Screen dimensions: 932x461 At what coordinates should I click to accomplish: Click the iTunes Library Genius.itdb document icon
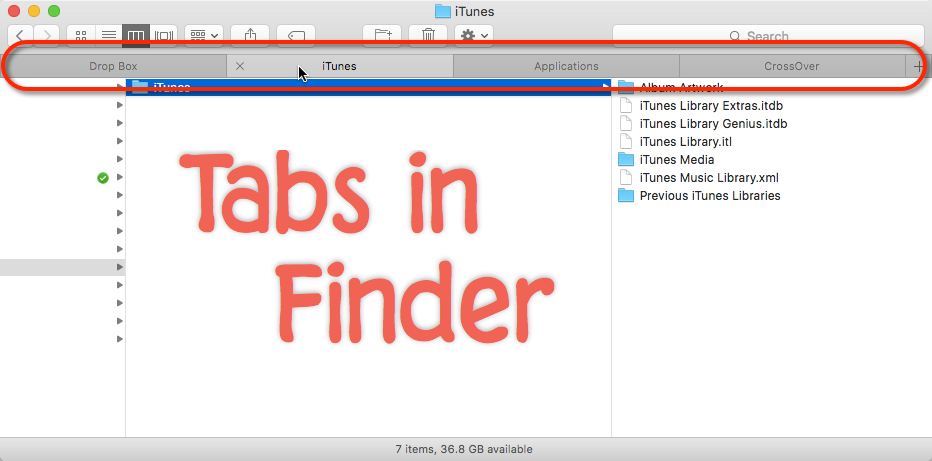pos(625,124)
